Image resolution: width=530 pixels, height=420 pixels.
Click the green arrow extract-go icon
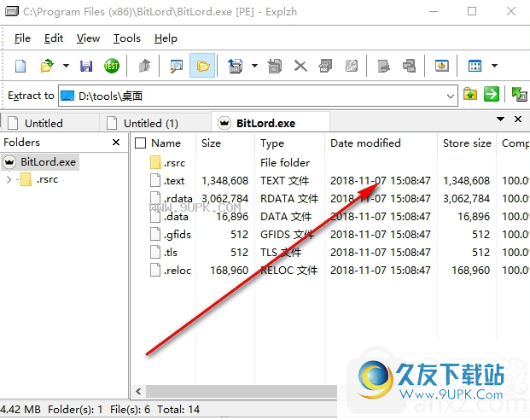click(492, 94)
